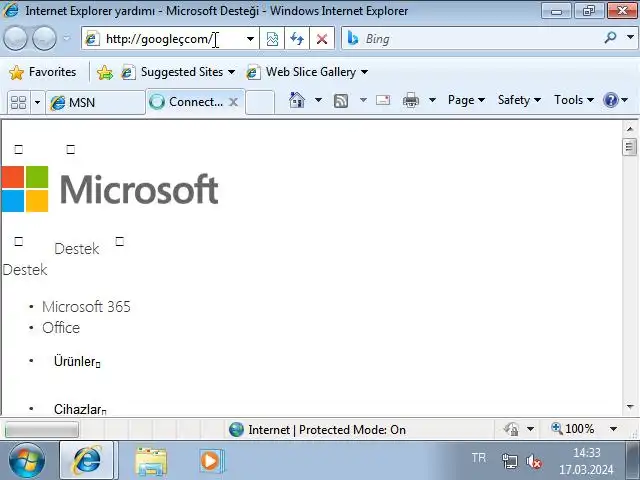
Task: Click the scrollbar up arrow
Action: tap(630, 129)
